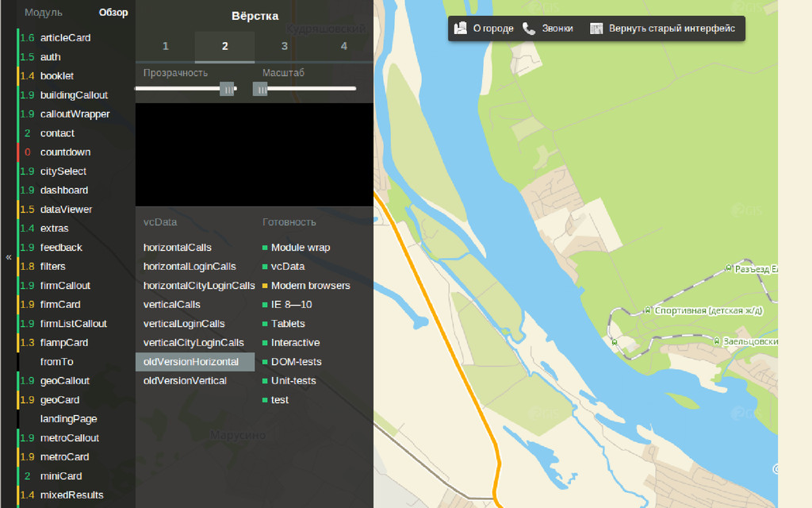Image resolution: width=812 pixels, height=508 pixels.
Task: Switch to the Модуль tab
Action: (x=44, y=13)
